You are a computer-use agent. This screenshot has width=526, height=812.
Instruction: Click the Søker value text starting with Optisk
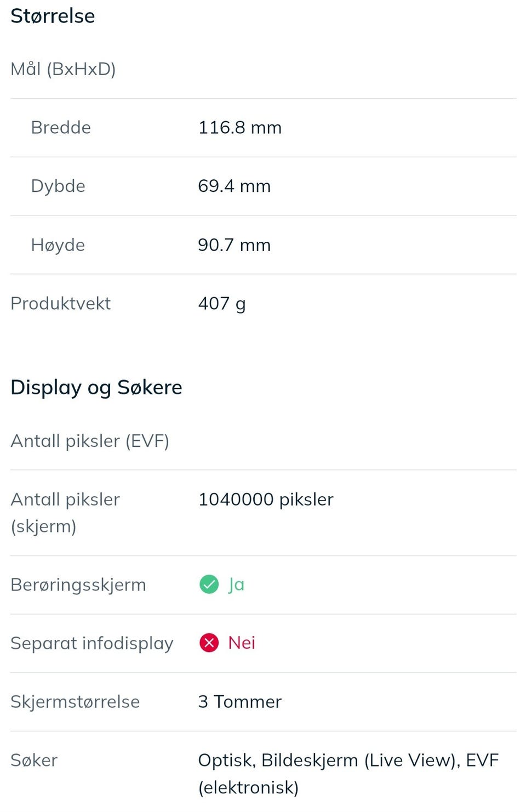[x=348, y=773]
